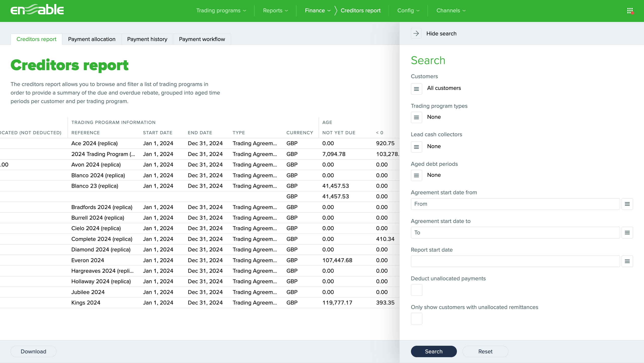644x363 pixels.
Task: Select the Diamond 2024 (replica) reference
Action: coord(101,250)
